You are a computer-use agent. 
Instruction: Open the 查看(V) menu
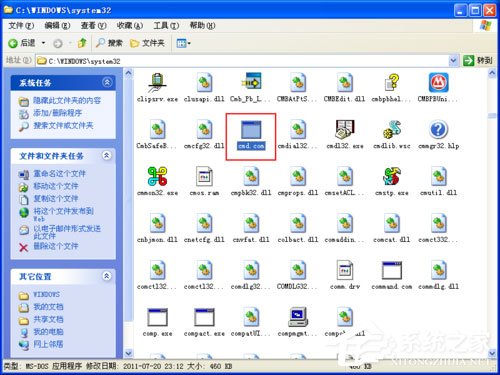point(94,25)
